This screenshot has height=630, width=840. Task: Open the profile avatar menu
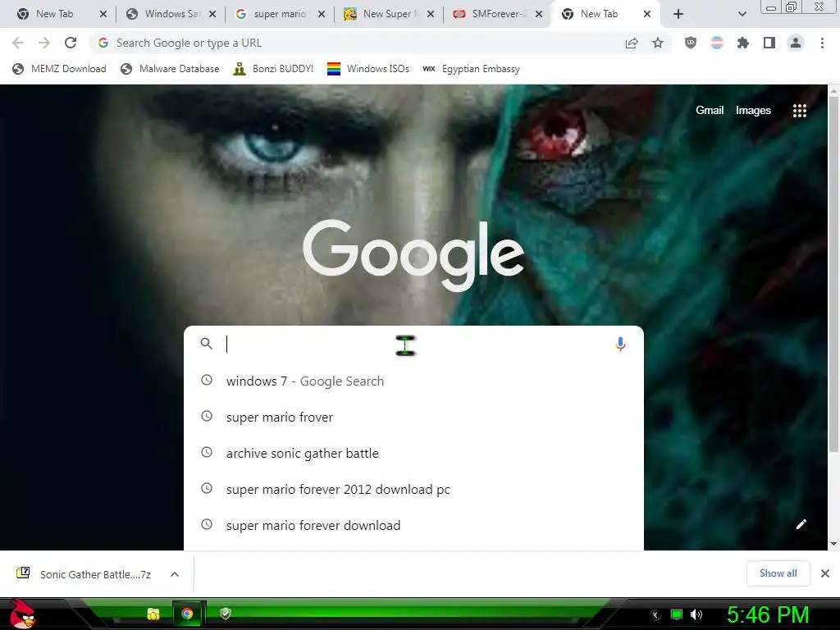tap(796, 43)
